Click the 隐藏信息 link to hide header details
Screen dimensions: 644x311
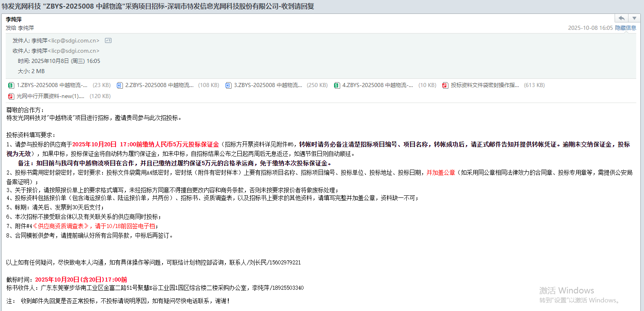(625, 28)
